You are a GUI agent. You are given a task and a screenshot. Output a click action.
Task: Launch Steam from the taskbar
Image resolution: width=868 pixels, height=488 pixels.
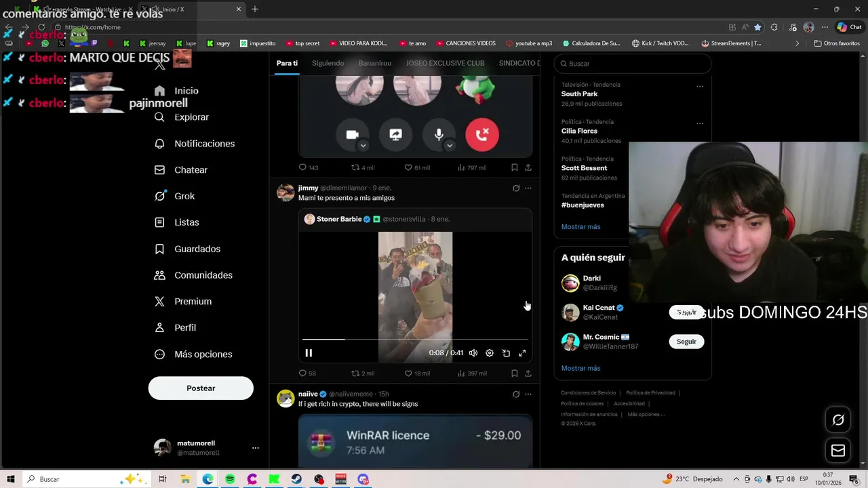point(296,479)
